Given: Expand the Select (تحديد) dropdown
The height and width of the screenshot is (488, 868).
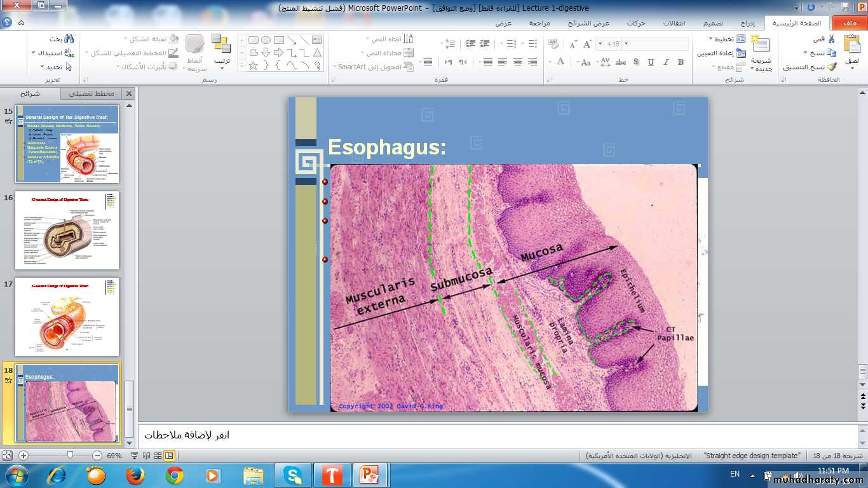Looking at the screenshot, I should coord(43,67).
